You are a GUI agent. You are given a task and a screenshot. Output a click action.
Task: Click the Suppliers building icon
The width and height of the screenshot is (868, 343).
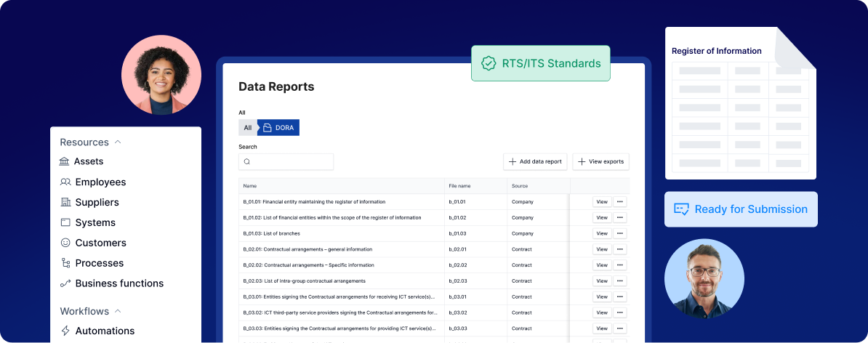[x=65, y=202]
